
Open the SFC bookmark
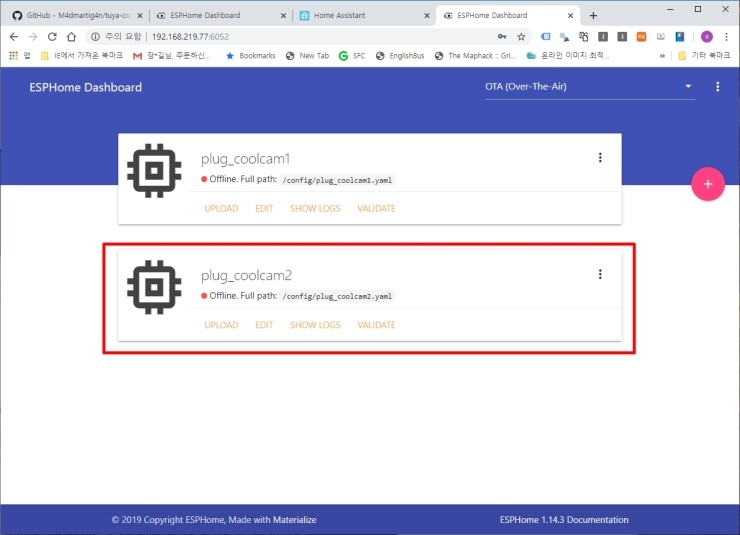[352, 56]
